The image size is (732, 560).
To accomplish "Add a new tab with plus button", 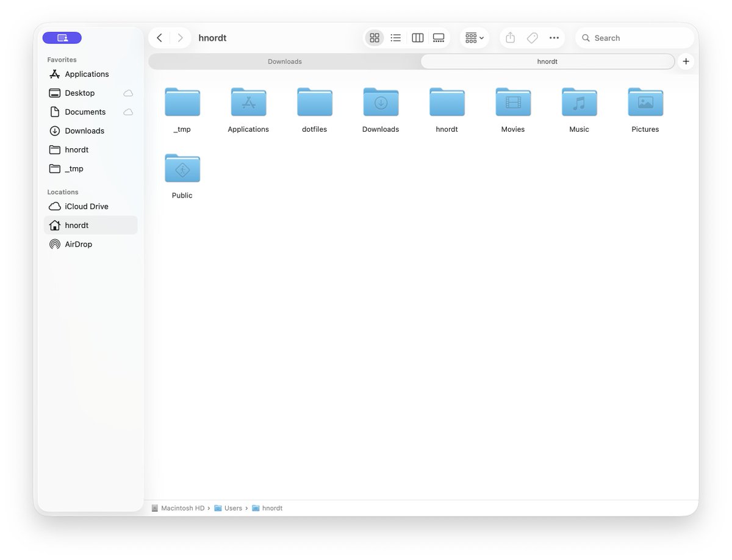I will point(686,62).
